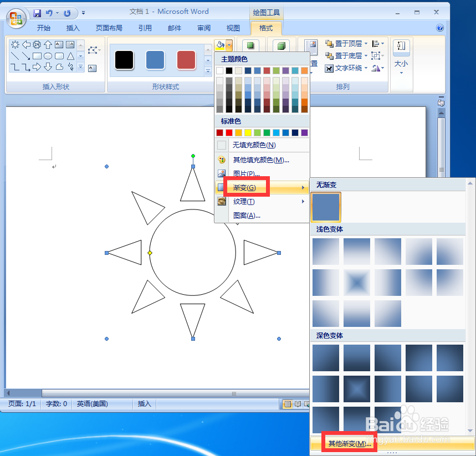Expand Bring to Front (置于顶层) dropdown arrow
Screen dimensions: 476x456
click(x=366, y=44)
